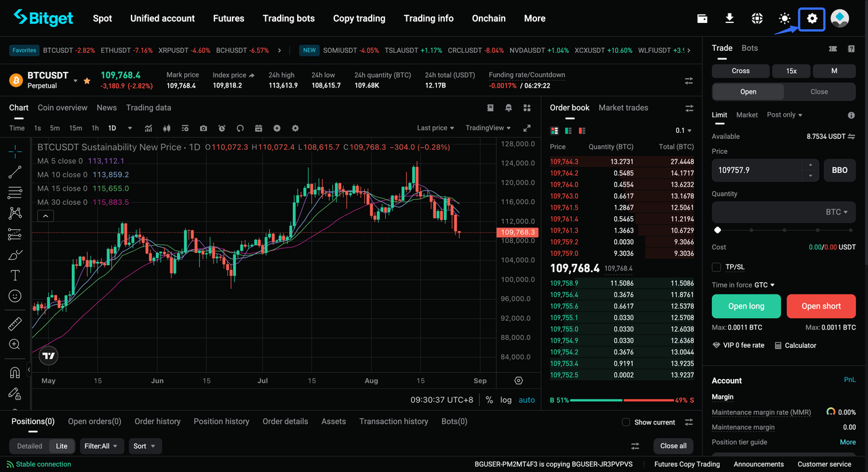Click the download app icon in header
868x472 pixels.
[730, 18]
